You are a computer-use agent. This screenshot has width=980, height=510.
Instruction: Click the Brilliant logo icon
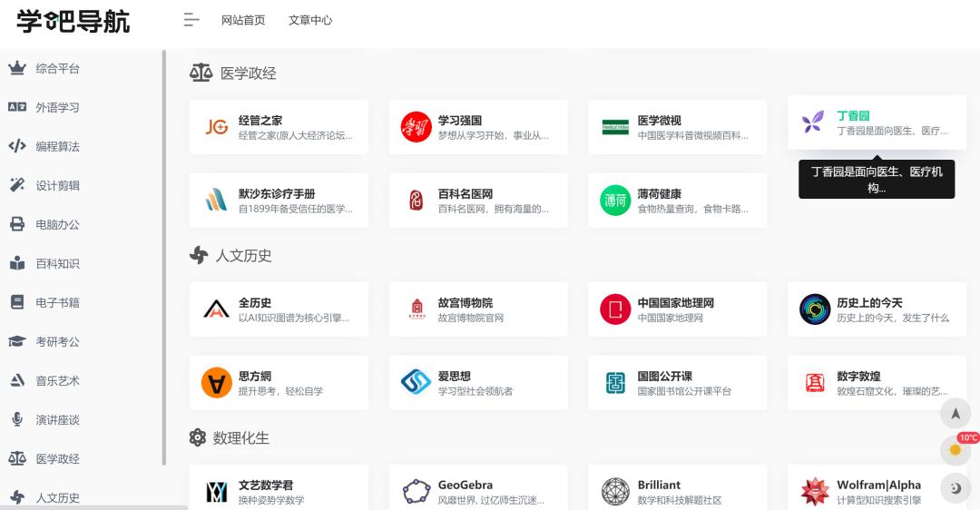[615, 491]
